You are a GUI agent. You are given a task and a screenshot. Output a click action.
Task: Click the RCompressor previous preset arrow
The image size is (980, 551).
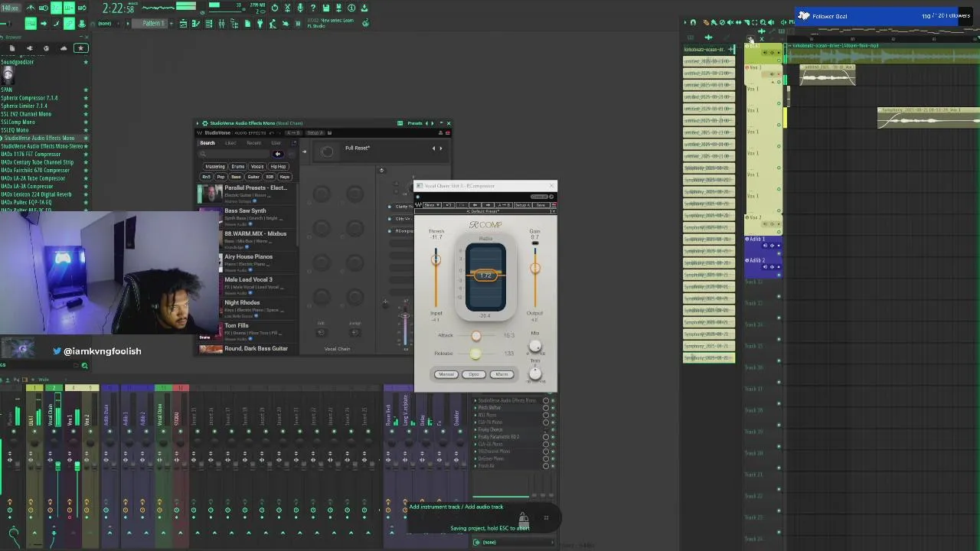click(x=475, y=205)
